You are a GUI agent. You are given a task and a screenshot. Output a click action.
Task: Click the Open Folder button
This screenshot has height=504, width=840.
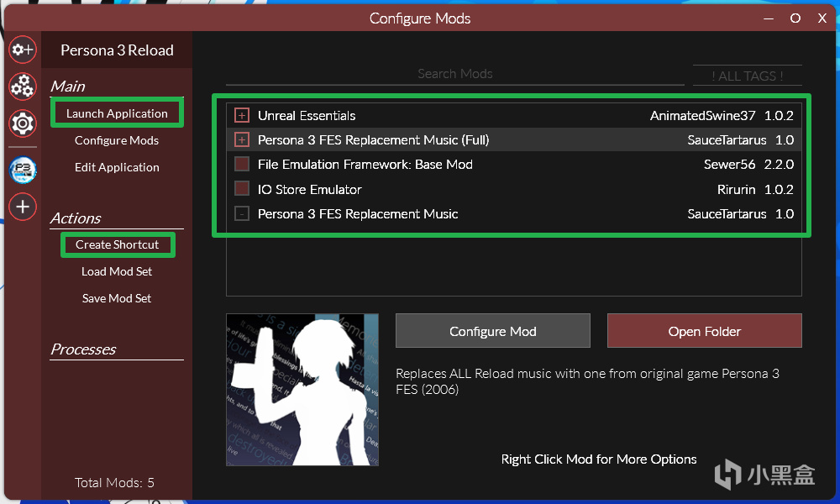click(705, 331)
